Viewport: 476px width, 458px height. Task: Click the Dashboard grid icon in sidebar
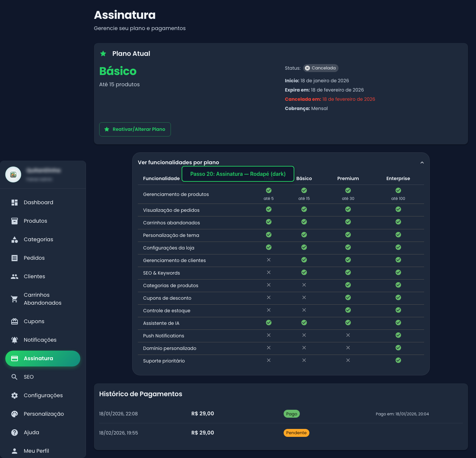point(15,203)
